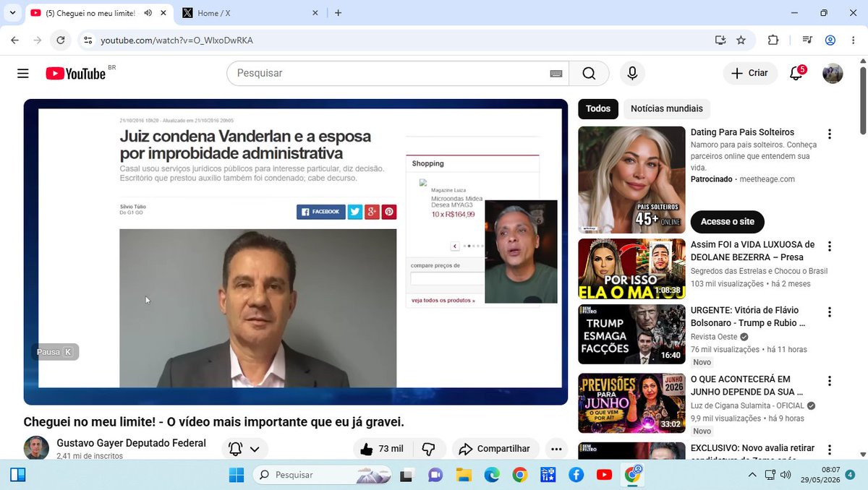Image resolution: width=868 pixels, height=490 pixels.
Task: Like the video with 73 mil likes
Action: 382,449
